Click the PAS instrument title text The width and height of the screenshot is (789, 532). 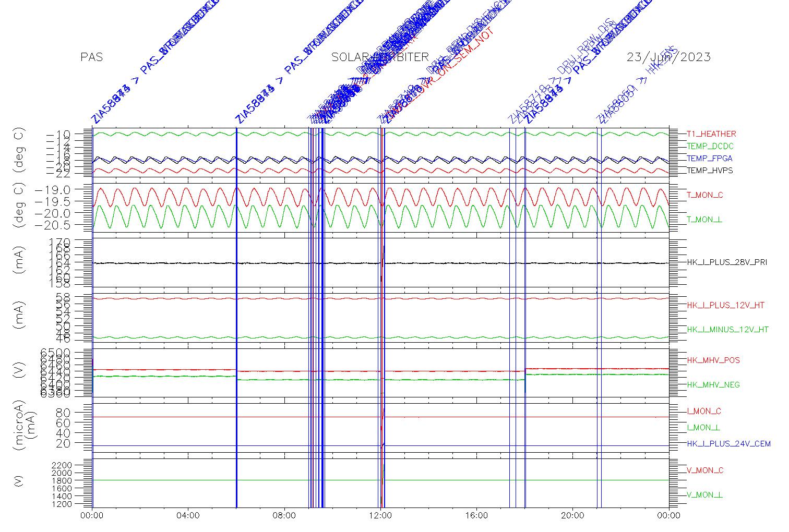point(92,57)
